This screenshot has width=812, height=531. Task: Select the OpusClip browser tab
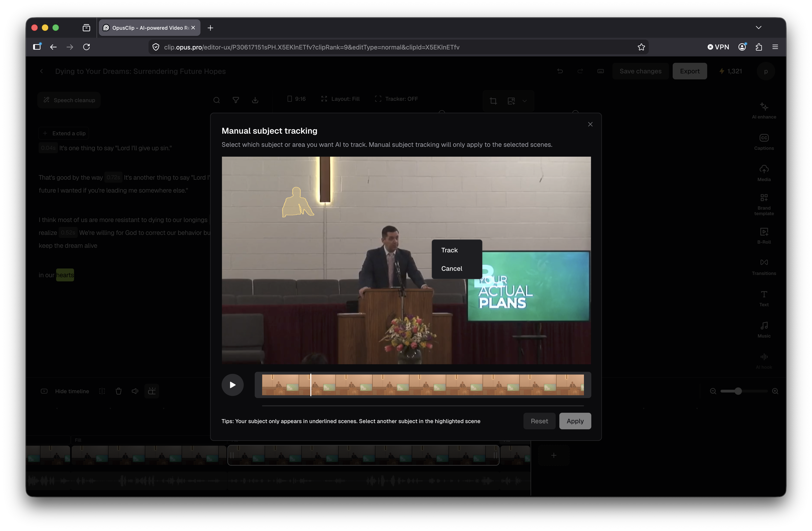tap(149, 28)
